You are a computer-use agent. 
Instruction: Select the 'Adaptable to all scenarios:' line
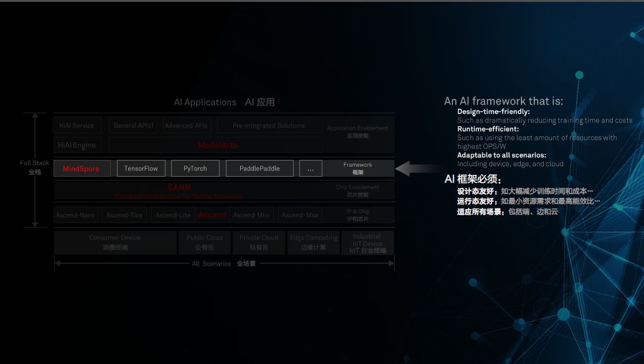coord(502,155)
